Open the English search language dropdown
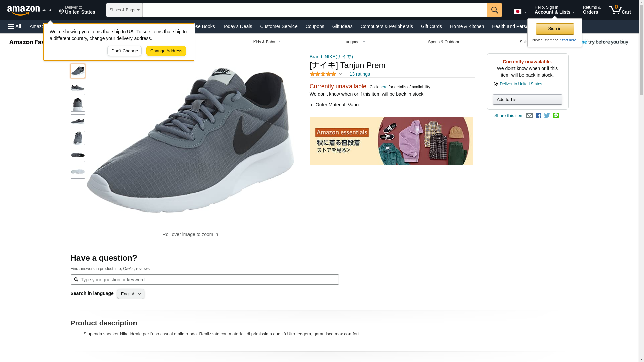The image size is (644, 362). 130,294
